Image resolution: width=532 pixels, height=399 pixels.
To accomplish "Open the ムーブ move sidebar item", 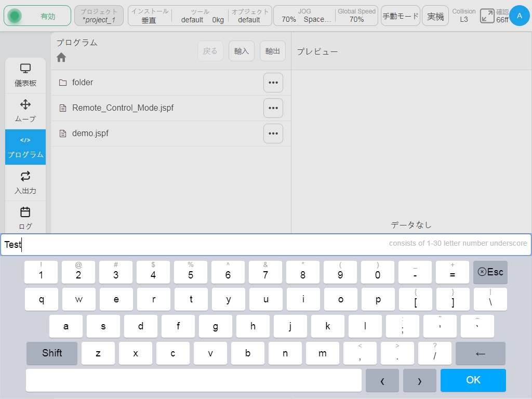I will [x=25, y=111].
